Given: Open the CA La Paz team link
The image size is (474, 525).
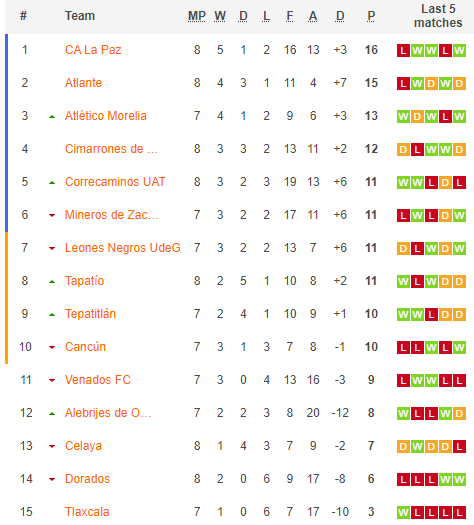Looking at the screenshot, I should [x=93, y=50].
